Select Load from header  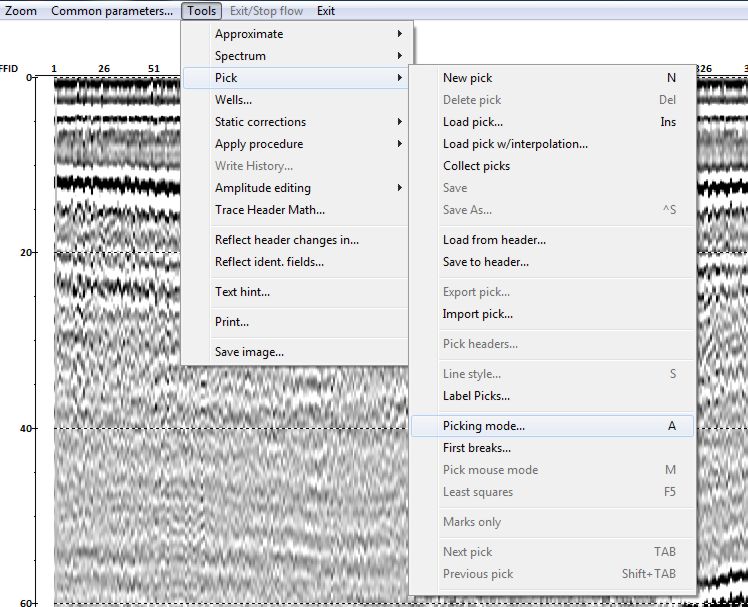(552, 240)
